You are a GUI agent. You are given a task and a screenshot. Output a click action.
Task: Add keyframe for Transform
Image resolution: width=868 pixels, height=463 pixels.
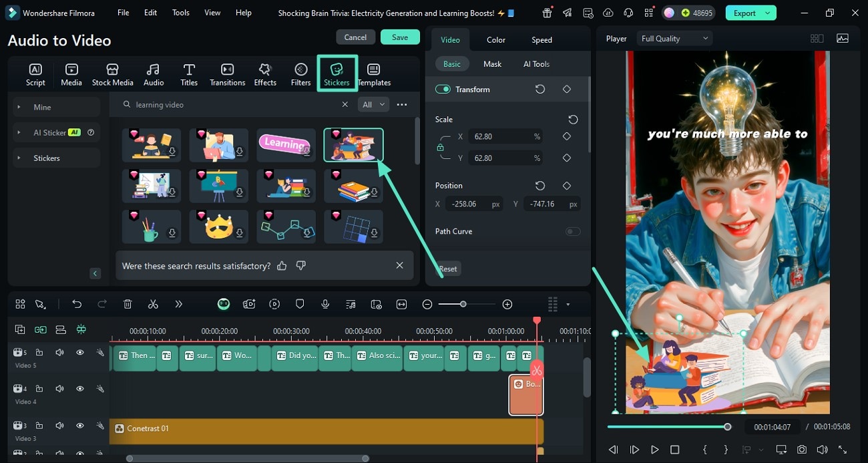click(567, 89)
